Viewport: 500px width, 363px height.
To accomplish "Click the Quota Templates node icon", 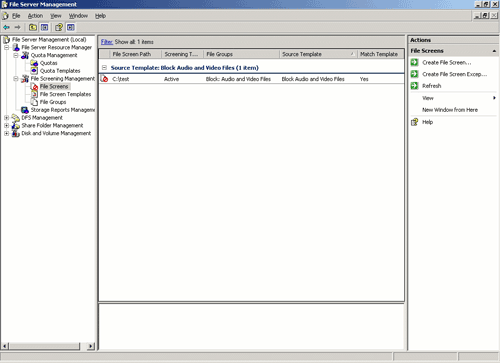I will (x=34, y=71).
